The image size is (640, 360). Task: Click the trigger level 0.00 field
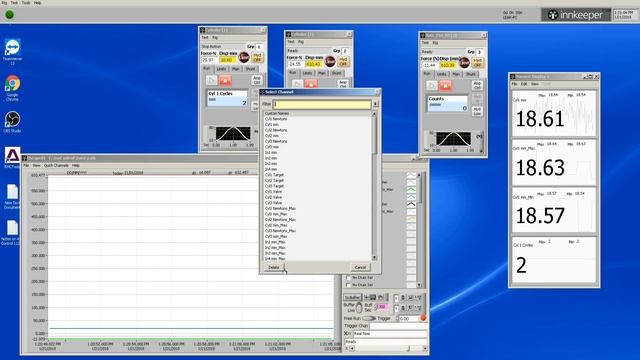408,318
